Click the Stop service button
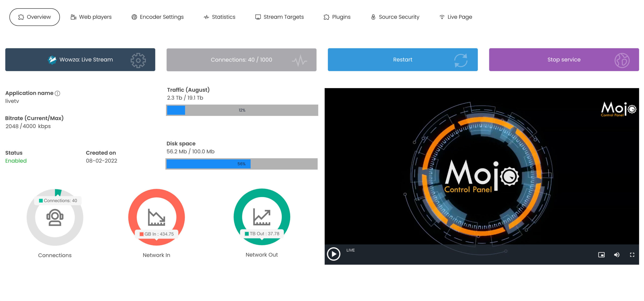Image resolution: width=644 pixels, height=301 pixels. [x=563, y=60]
